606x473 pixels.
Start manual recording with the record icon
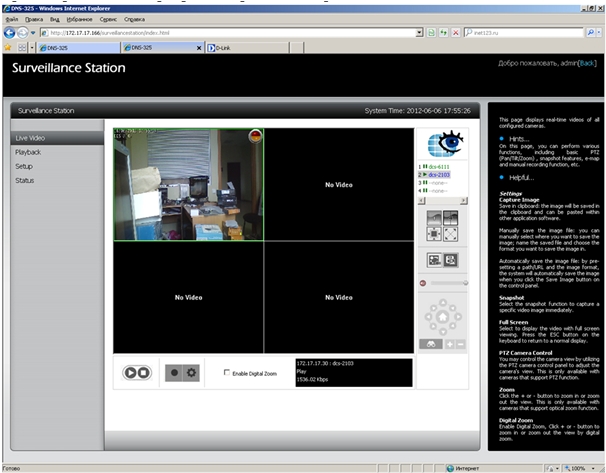click(x=174, y=373)
